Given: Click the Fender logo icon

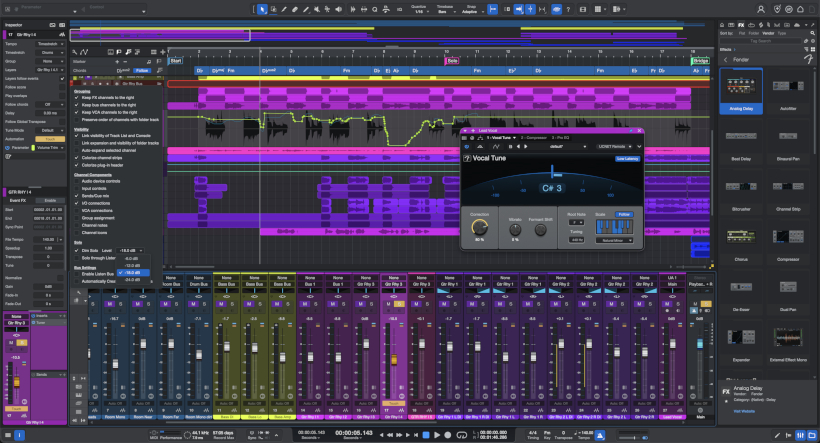Looking at the screenshot, I should click(x=808, y=59).
